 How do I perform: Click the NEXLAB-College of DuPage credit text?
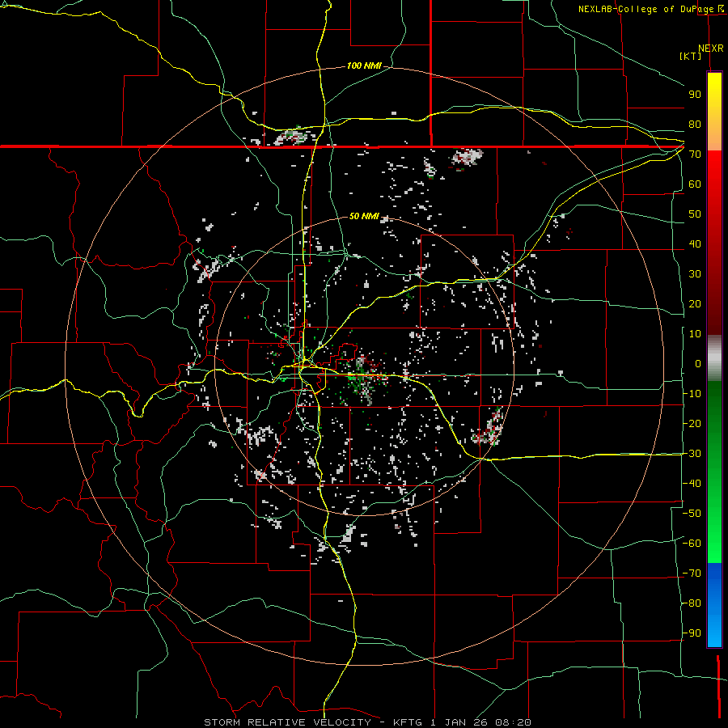[x=646, y=9]
